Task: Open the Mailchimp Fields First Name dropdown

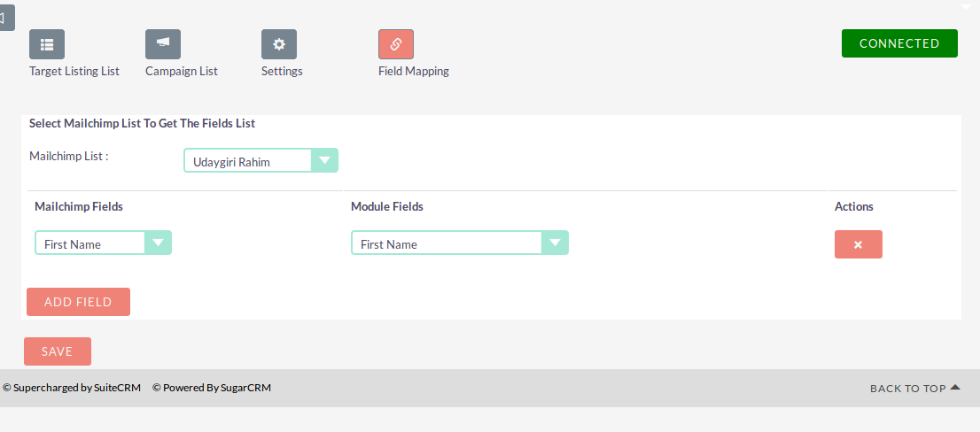Action: click(103, 243)
